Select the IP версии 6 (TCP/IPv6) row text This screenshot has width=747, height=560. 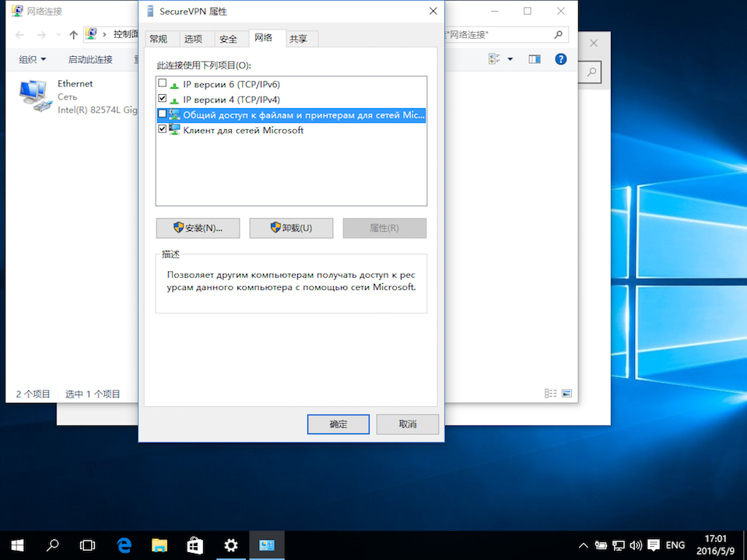(x=232, y=84)
